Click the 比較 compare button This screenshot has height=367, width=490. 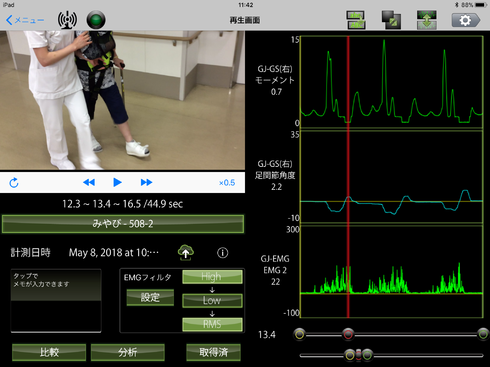click(49, 352)
